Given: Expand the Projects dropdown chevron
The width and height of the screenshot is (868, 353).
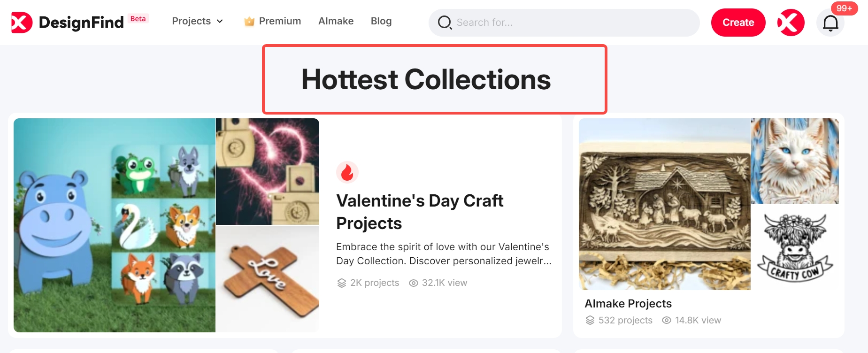Looking at the screenshot, I should 220,22.
